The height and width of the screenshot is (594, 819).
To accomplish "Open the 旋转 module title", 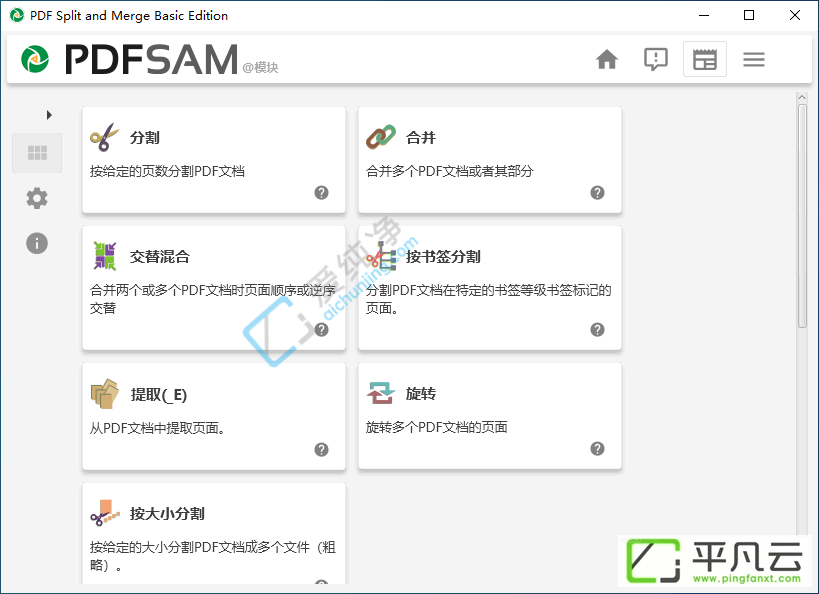I will pyautogui.click(x=420, y=393).
